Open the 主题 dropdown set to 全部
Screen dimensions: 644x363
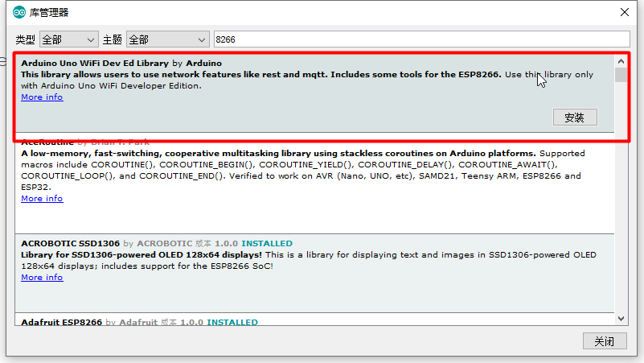pos(167,39)
